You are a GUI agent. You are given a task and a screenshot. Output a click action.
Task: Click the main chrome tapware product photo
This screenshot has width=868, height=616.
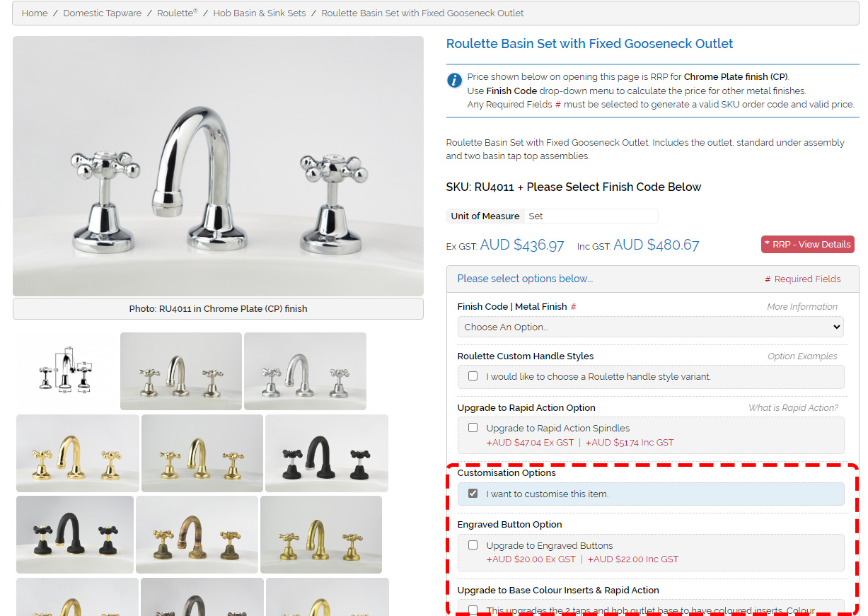[x=218, y=166]
